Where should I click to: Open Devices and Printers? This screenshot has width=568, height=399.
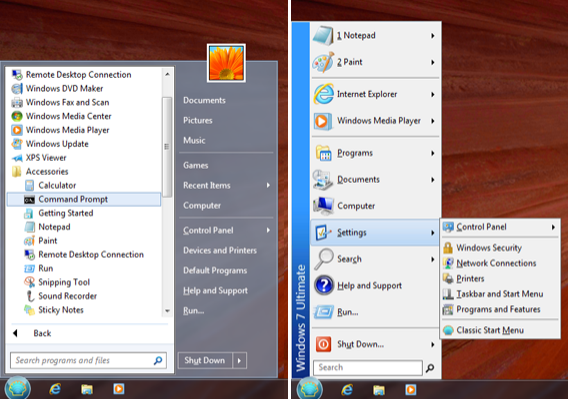[x=220, y=250]
